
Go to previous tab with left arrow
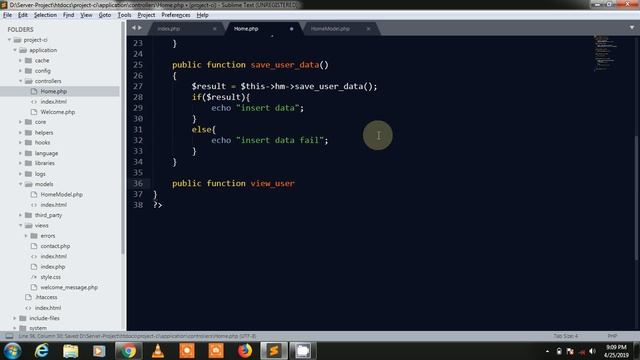[x=133, y=28]
